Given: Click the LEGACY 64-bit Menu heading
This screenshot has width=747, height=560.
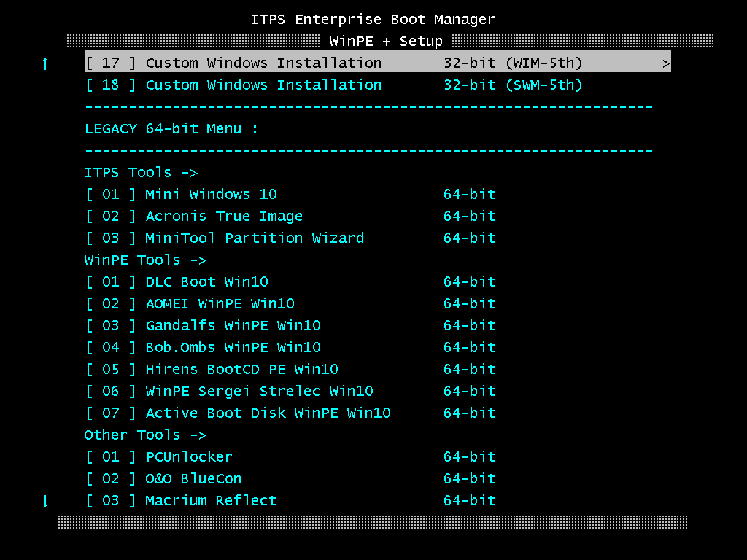Looking at the screenshot, I should pyautogui.click(x=171, y=128).
